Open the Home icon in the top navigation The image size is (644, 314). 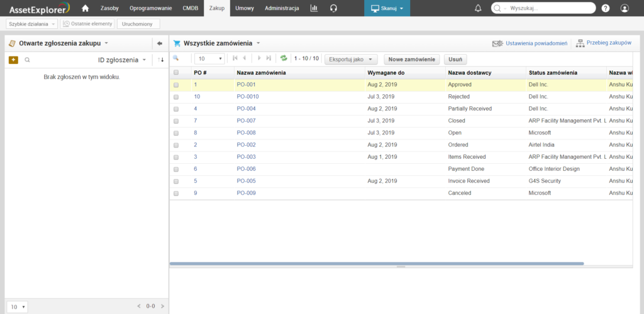point(86,8)
